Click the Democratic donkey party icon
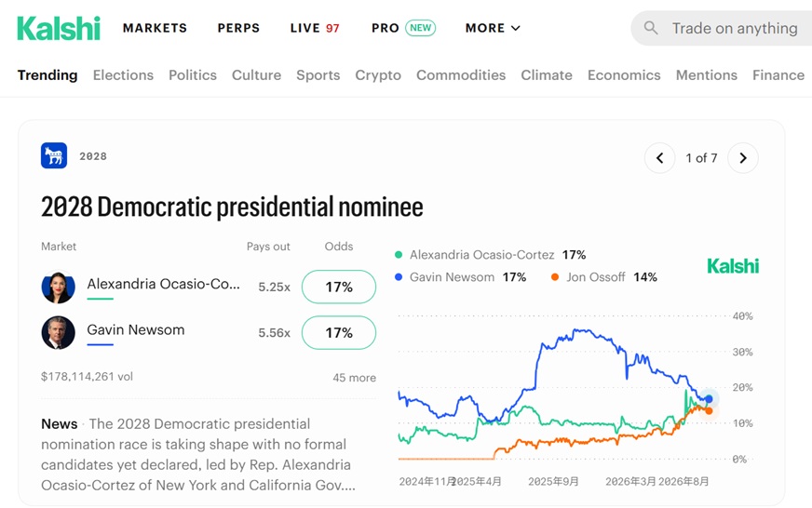 click(54, 155)
